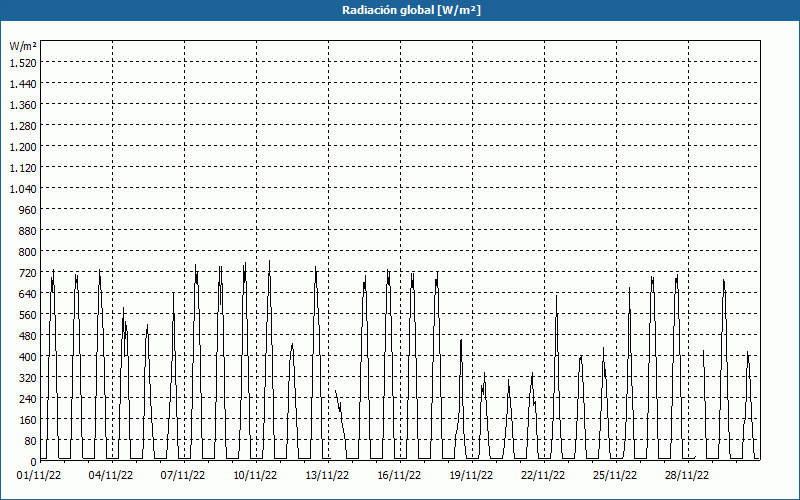Select the 01/11/22 date label
800x500 pixels.
point(39,476)
